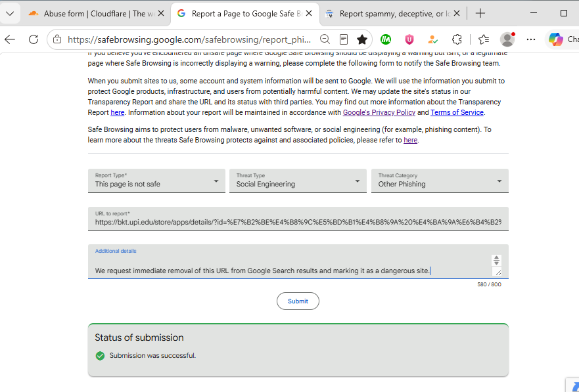Open the Favorites list icon
The width and height of the screenshot is (579, 392).
483,39
